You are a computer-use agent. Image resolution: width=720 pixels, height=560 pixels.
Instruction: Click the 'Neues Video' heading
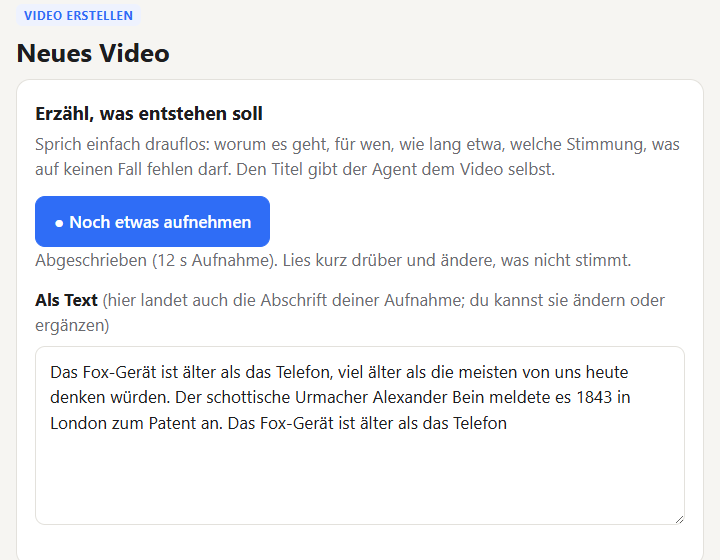pyautogui.click(x=93, y=53)
